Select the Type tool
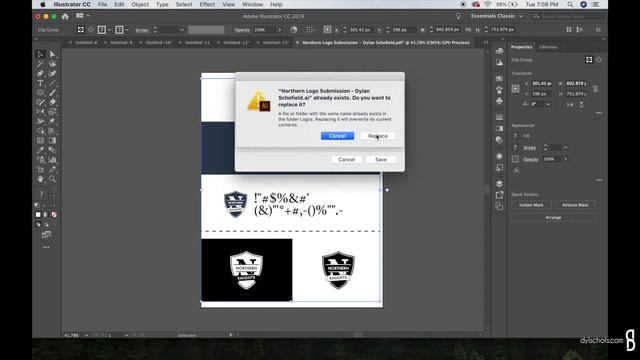The width and height of the screenshot is (640, 360). tap(40, 83)
